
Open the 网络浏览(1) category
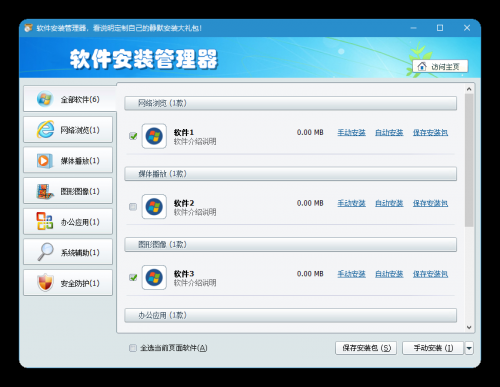tap(68, 130)
